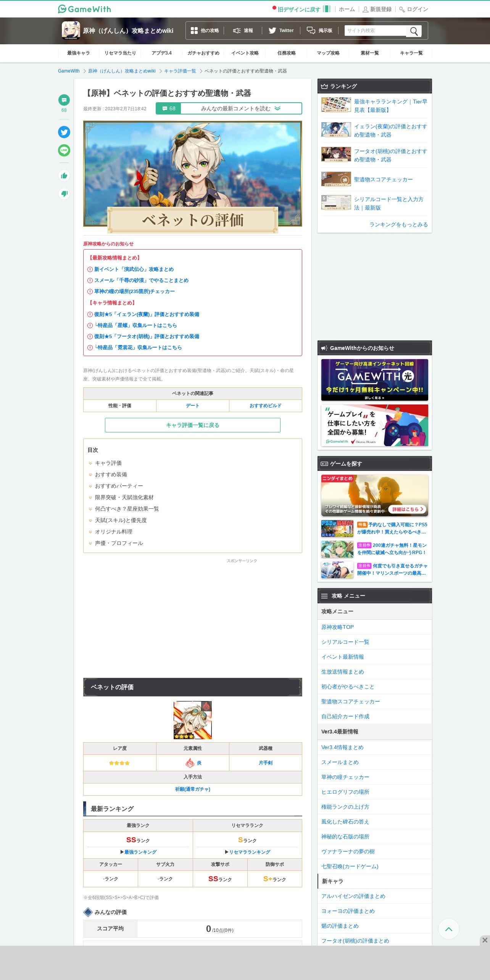The height and width of the screenshot is (980, 490).
Task: Click the GameWith logo
Action: [84, 9]
